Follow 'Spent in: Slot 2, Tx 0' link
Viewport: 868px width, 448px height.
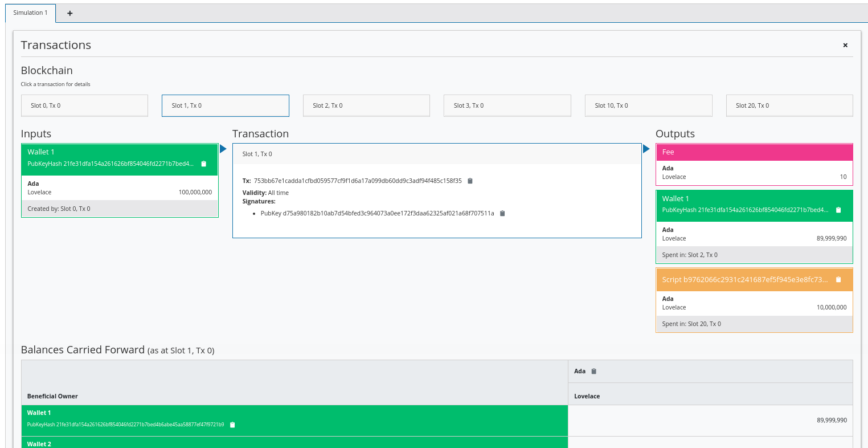690,255
